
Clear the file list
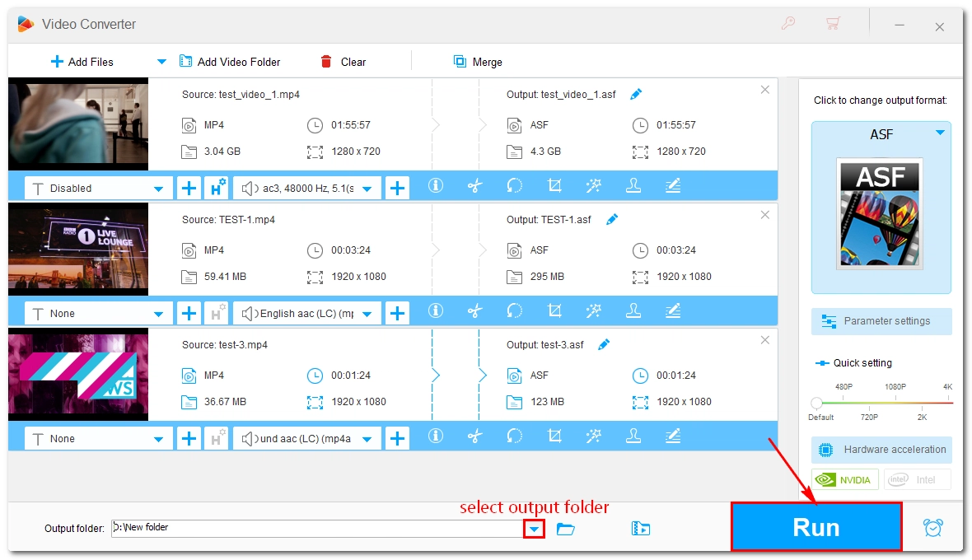click(x=343, y=62)
